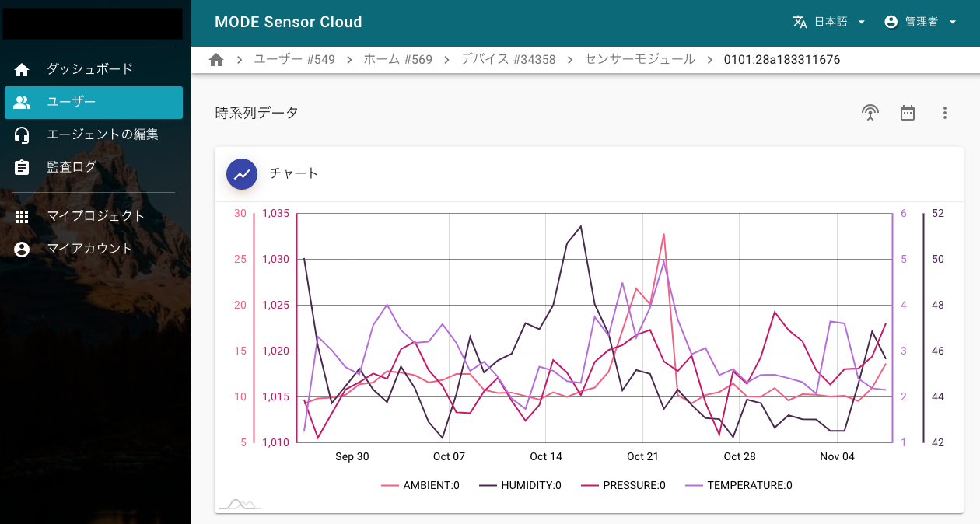Image resolution: width=980 pixels, height=524 pixels.
Task: Select 監査ログ in the sidebar
Action: [72, 167]
